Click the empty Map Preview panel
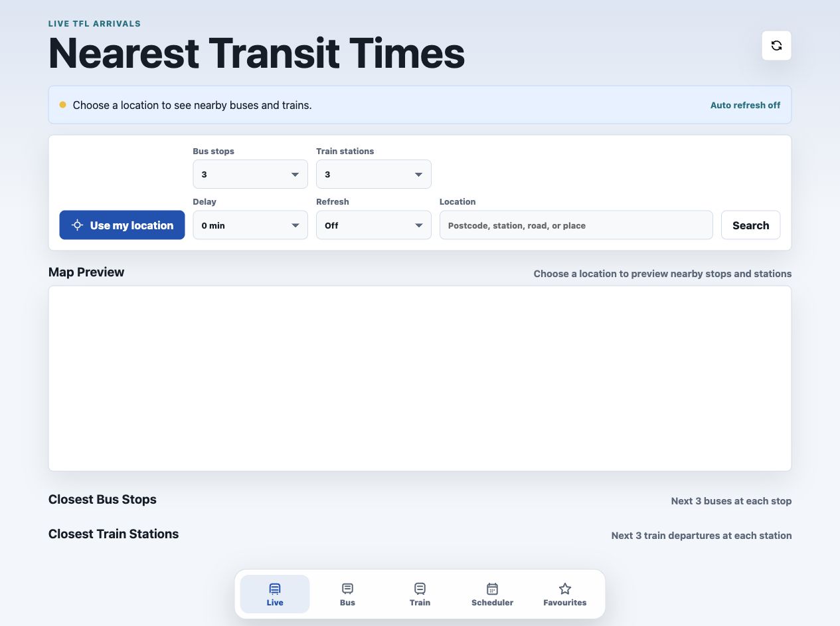 click(420, 379)
